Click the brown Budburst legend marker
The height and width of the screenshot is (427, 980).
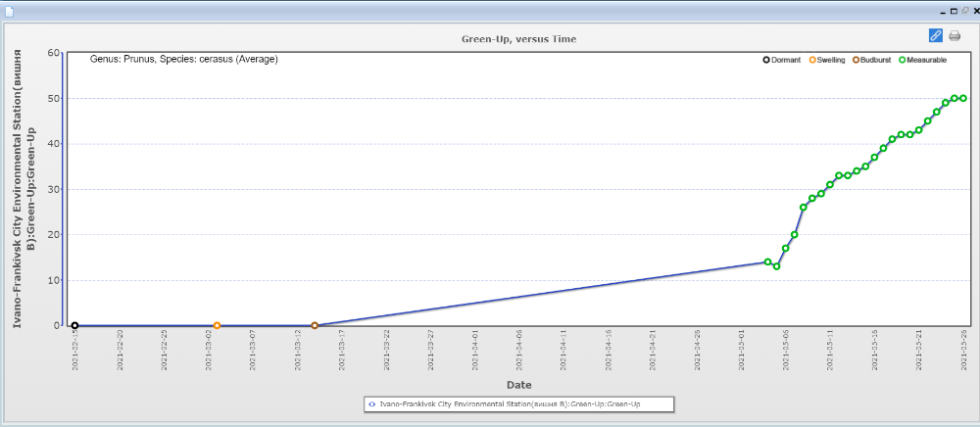point(856,61)
